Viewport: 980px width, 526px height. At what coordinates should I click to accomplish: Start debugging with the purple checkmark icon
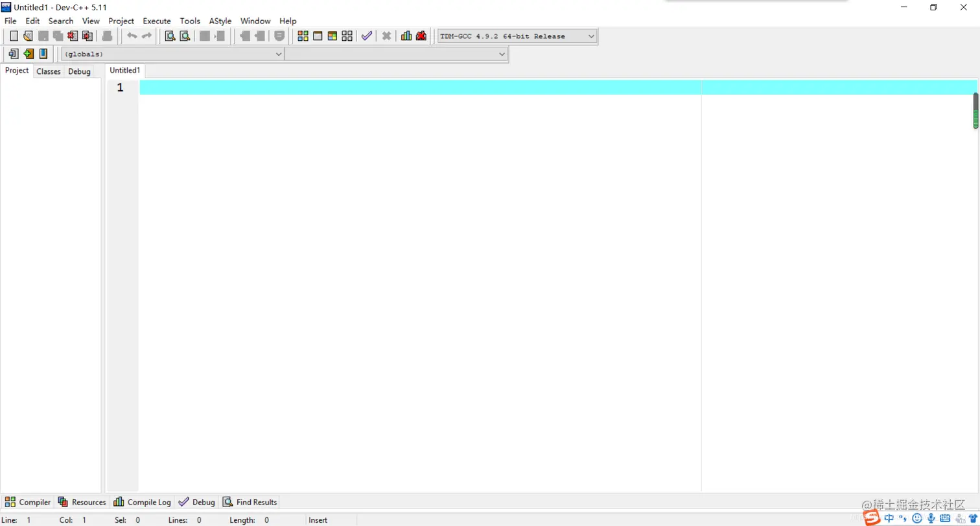pos(367,36)
